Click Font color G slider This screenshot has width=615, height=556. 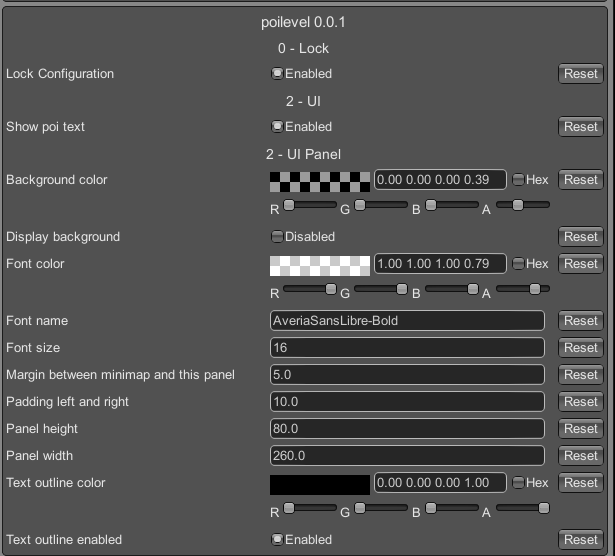tap(381, 289)
